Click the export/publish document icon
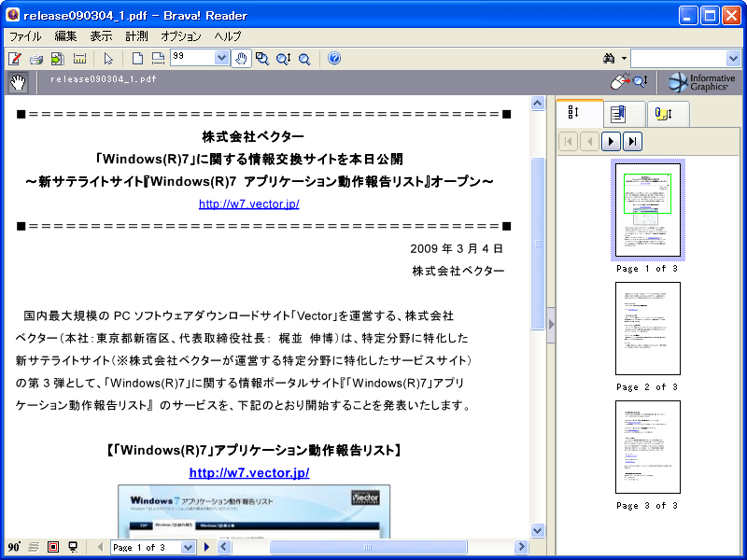Viewport: 747px width, 560px height. (x=58, y=59)
